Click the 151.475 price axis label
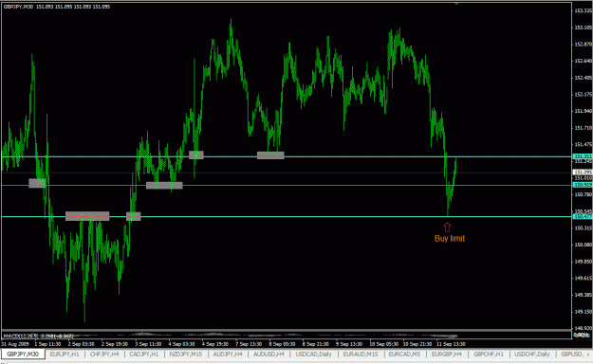Screen dimensions: 593x364 click(x=583, y=144)
